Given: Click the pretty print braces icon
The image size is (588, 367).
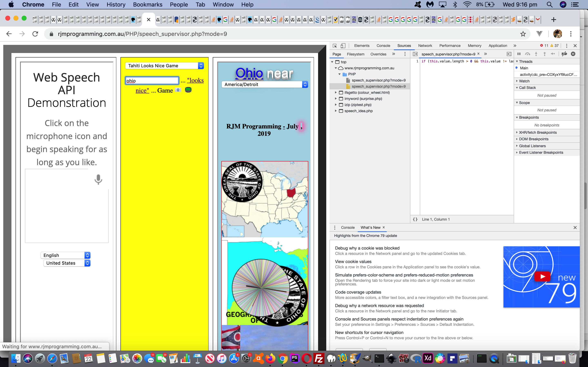Looking at the screenshot, I should click(415, 219).
